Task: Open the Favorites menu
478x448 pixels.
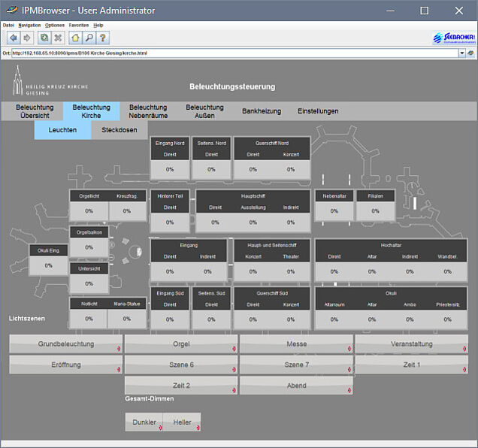Action: (x=78, y=25)
